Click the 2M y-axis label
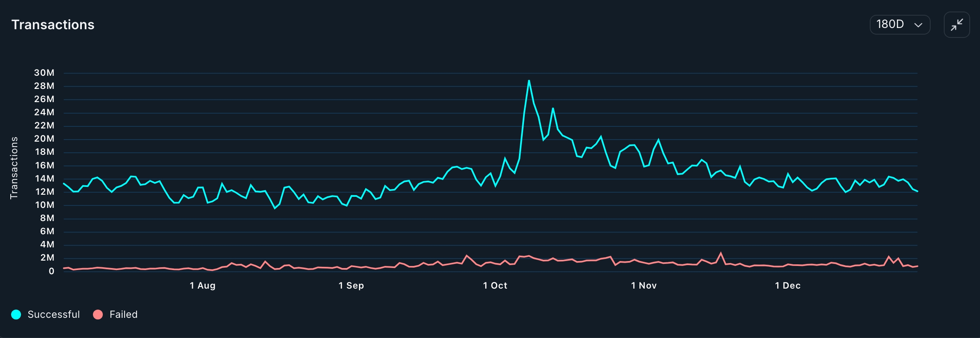The image size is (980, 338). [x=47, y=258]
